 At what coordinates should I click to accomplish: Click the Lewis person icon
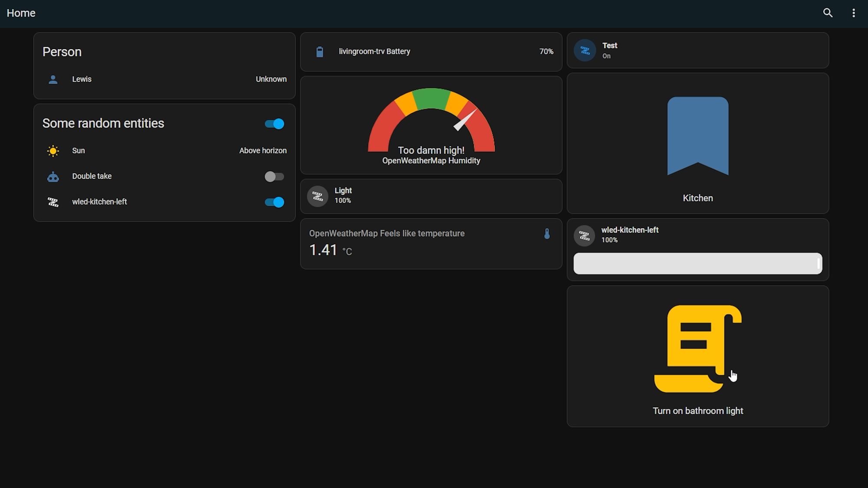point(53,79)
